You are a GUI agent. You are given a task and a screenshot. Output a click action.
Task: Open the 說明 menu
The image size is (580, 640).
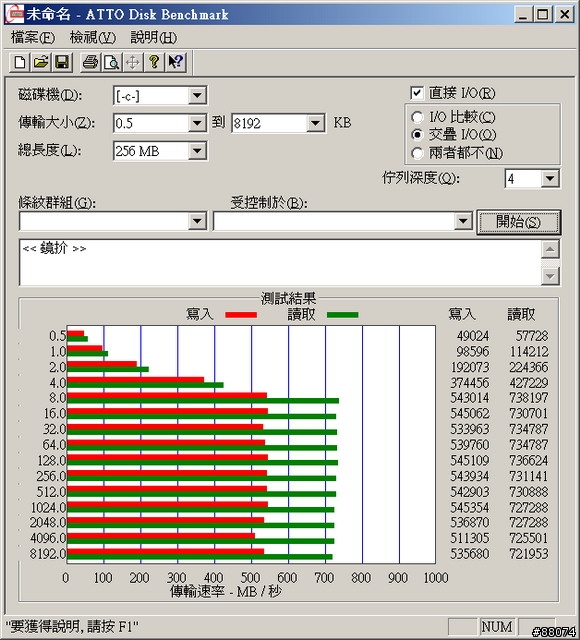153,38
